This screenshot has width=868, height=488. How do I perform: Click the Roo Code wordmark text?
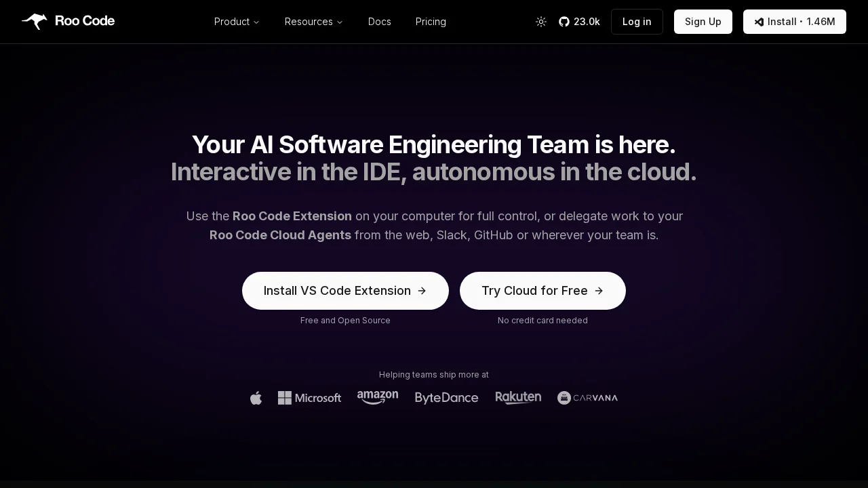[85, 21]
